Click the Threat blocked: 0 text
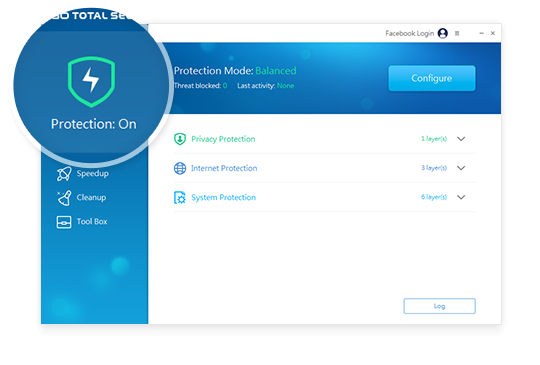This screenshot has height=365, width=540. coord(200,86)
